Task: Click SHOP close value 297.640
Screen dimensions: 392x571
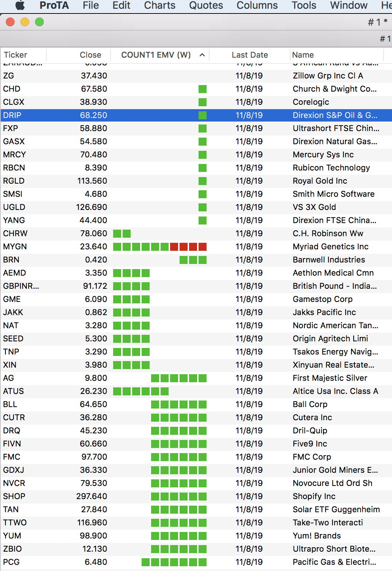Action: tap(92, 497)
